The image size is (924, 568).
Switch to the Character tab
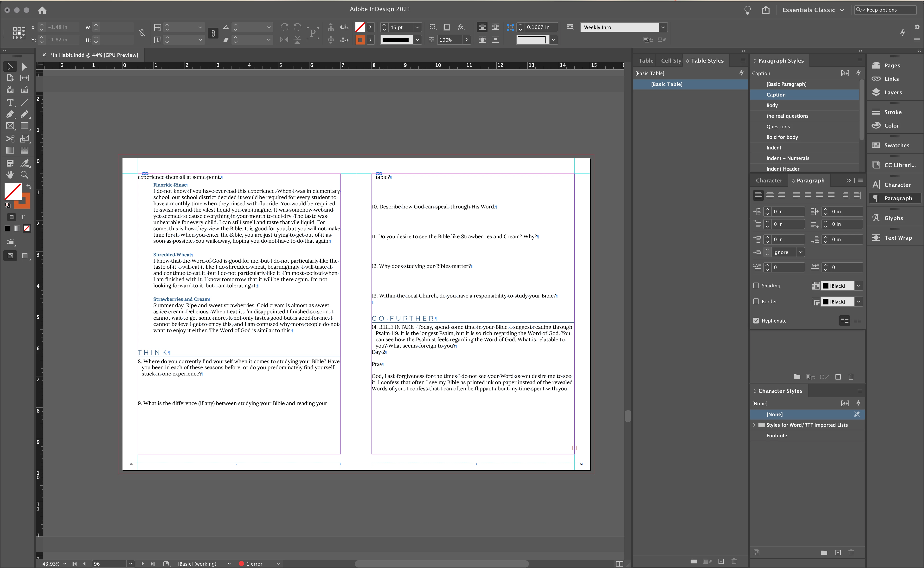769,180
